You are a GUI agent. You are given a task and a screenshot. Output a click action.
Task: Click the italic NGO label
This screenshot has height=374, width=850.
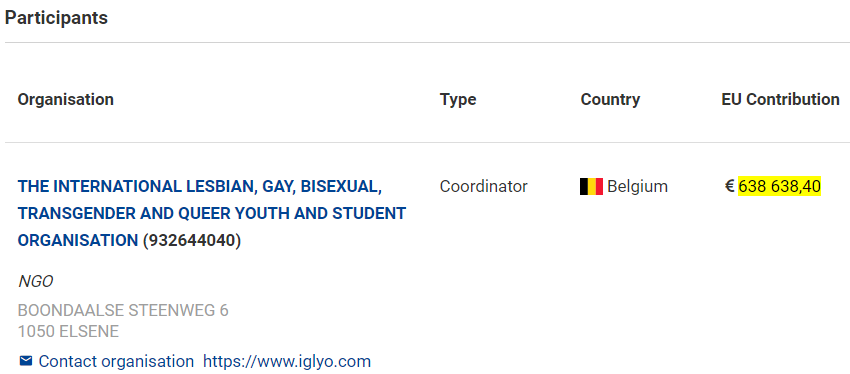click(x=36, y=281)
